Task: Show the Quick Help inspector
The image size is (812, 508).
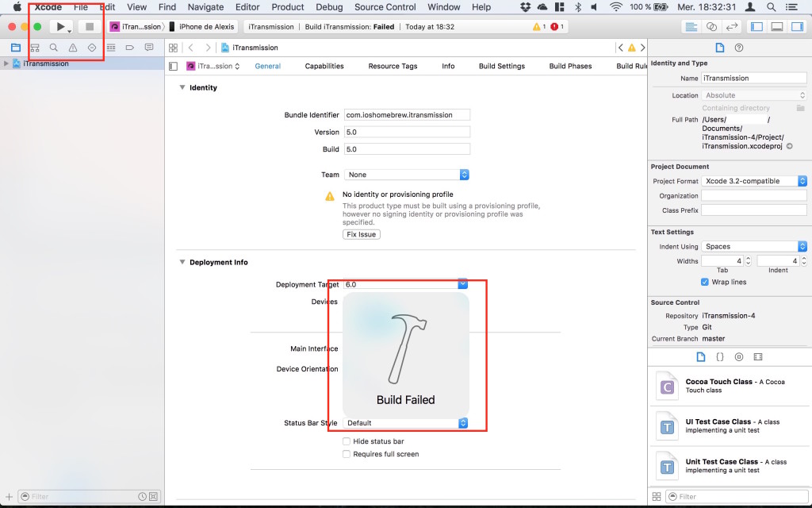Action: 739,48
